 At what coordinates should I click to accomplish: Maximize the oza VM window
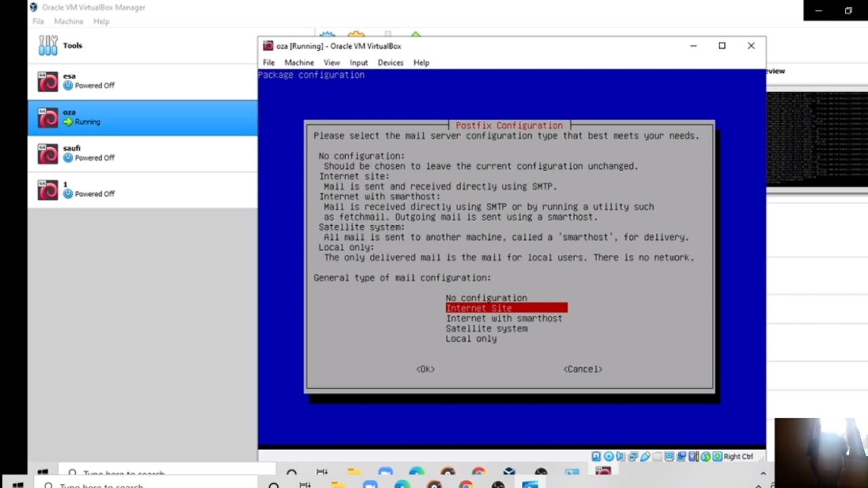pyautogui.click(x=722, y=46)
